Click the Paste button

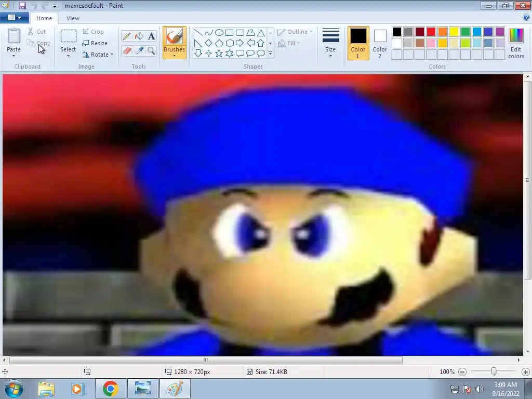click(x=14, y=40)
